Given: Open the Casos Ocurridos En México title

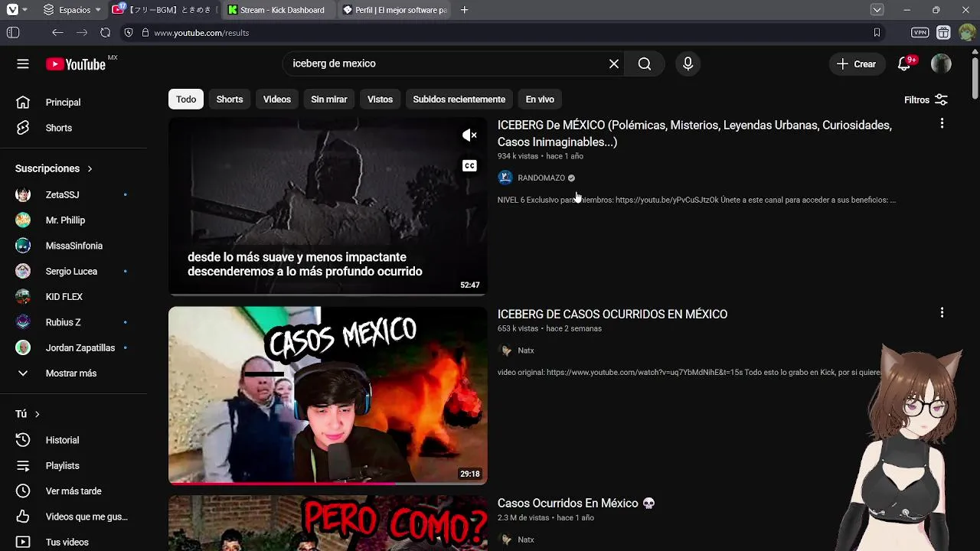Looking at the screenshot, I should (576, 504).
